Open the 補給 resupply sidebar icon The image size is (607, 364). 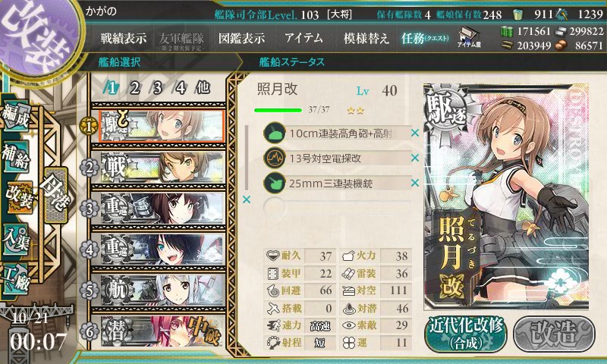pyautogui.click(x=16, y=156)
